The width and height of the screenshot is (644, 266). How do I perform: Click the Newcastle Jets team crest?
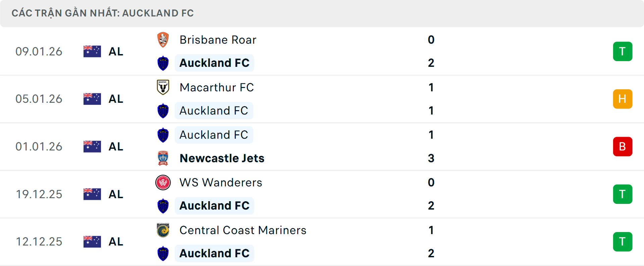[163, 158]
